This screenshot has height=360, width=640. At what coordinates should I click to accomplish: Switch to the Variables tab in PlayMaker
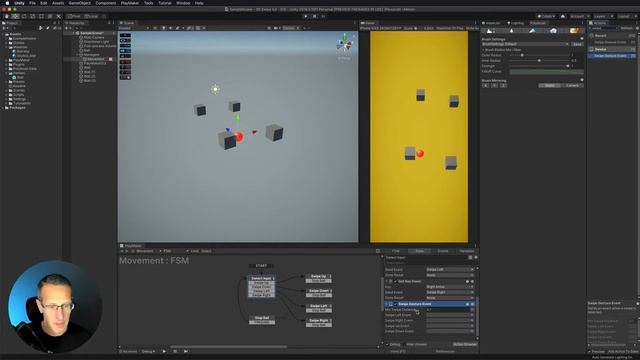point(466,251)
